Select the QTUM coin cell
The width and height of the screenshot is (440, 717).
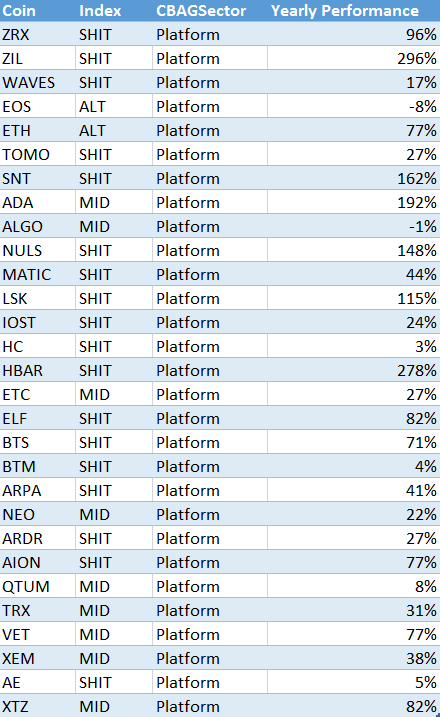coord(38,586)
